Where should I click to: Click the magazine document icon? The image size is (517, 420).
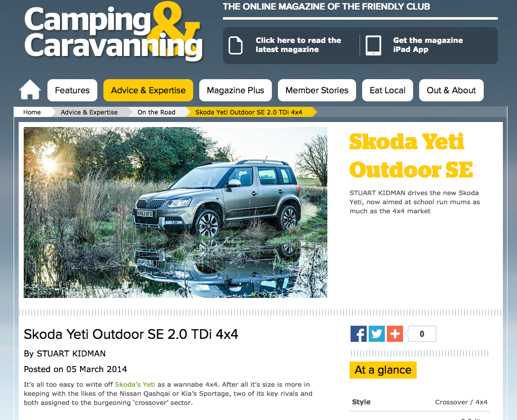coord(236,45)
